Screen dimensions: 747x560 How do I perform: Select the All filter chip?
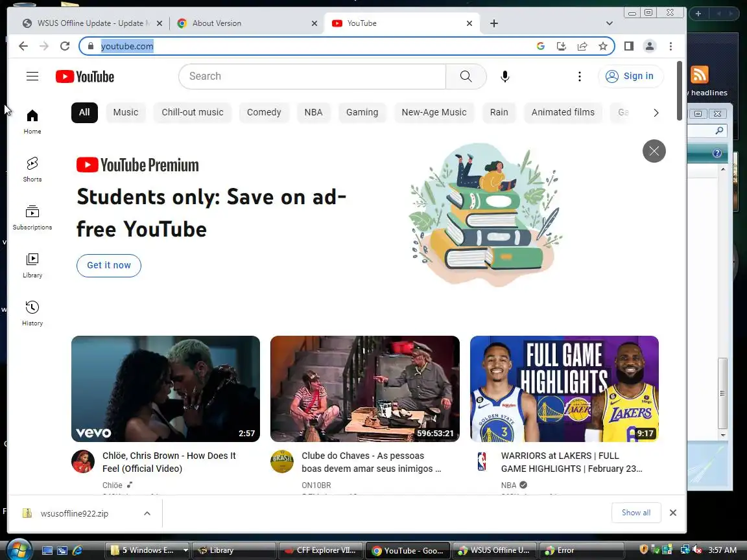[84, 112]
